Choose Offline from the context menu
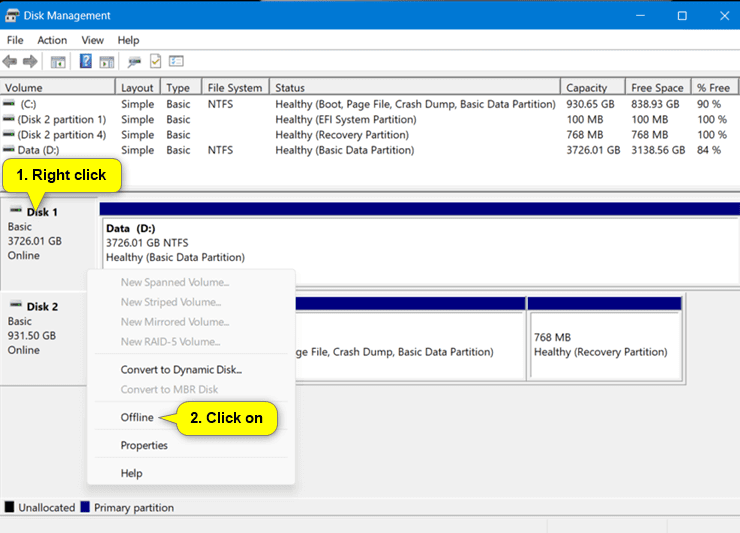The image size is (740, 533). (137, 417)
